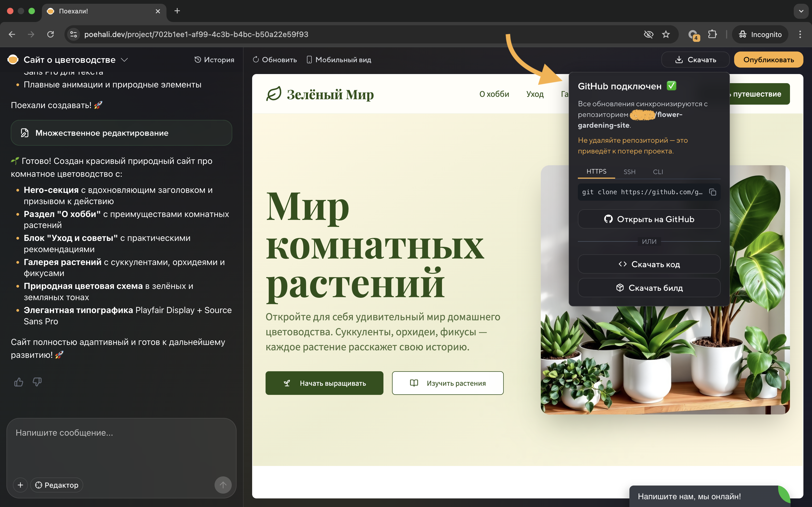Screen dimensions: 812x507
Task: Toggle Мобильный вид for the preview
Action: 310,59
